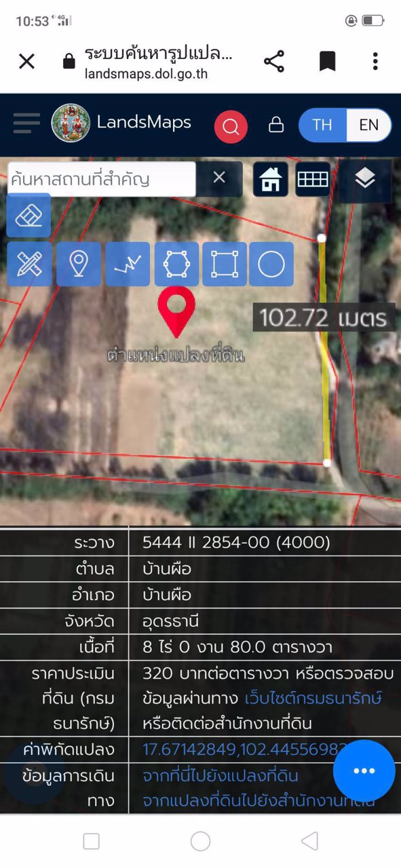This screenshot has width=401, height=868.
Task: Open the จากที่นี่ไปยังแปลงที่ดิน directions link
Action: click(221, 775)
